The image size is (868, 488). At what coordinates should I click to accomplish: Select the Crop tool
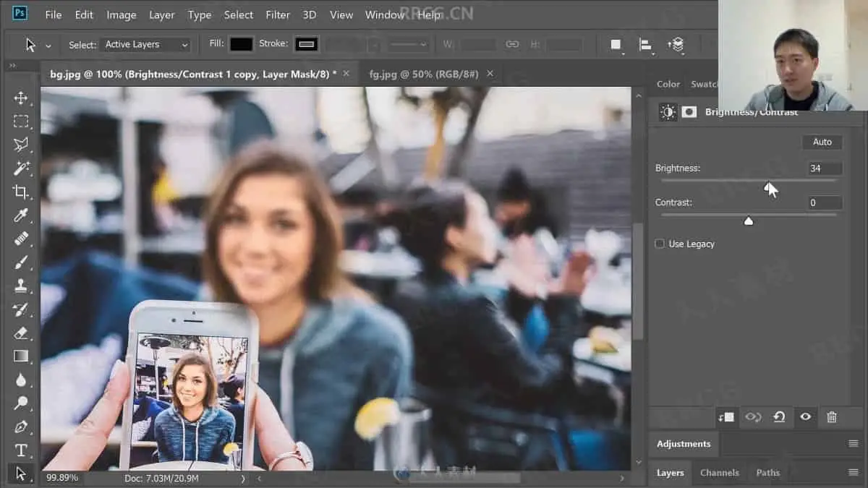point(21,192)
